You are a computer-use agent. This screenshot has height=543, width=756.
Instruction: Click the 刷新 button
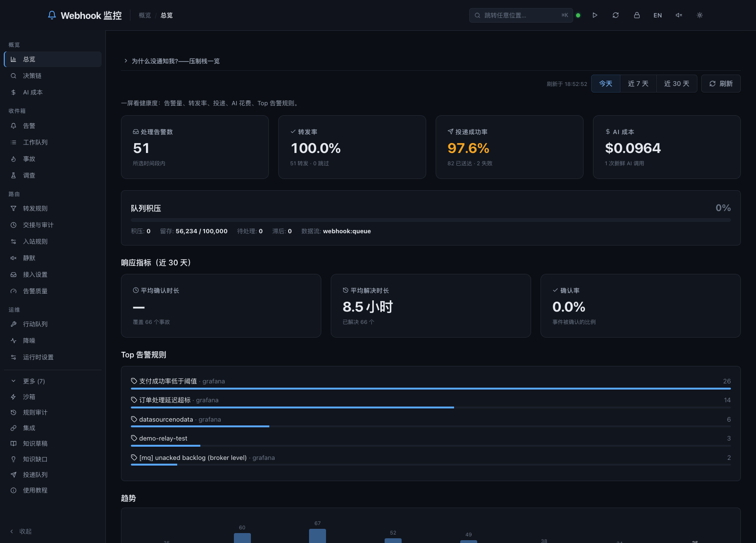point(721,84)
